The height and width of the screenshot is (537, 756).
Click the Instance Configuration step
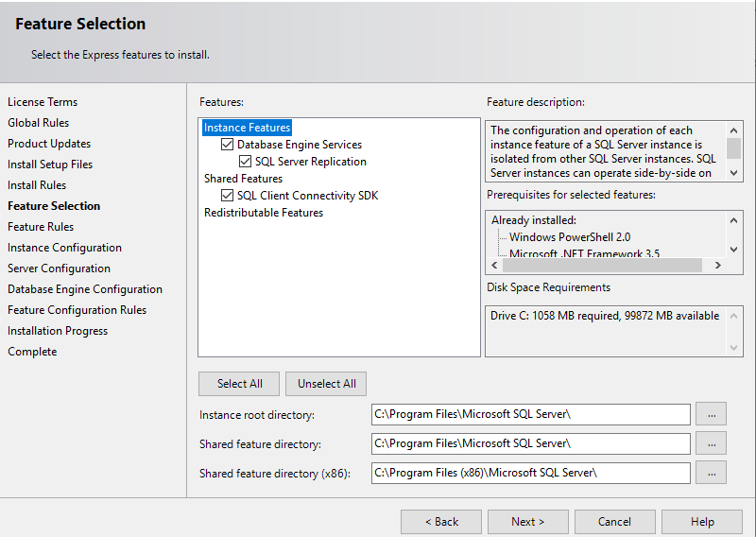[64, 248]
